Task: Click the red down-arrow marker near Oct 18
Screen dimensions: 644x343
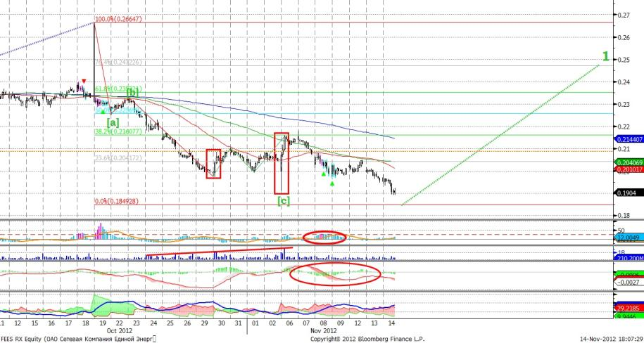Action: click(84, 81)
